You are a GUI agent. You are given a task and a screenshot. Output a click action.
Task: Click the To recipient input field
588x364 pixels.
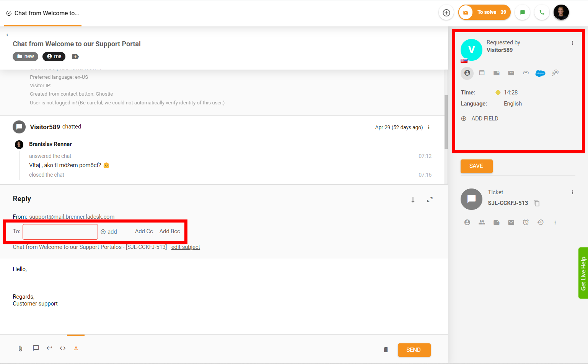[60, 232]
